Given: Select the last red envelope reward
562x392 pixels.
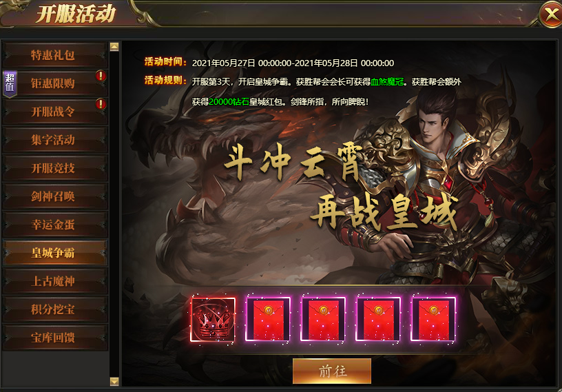Looking at the screenshot, I should (433, 319).
